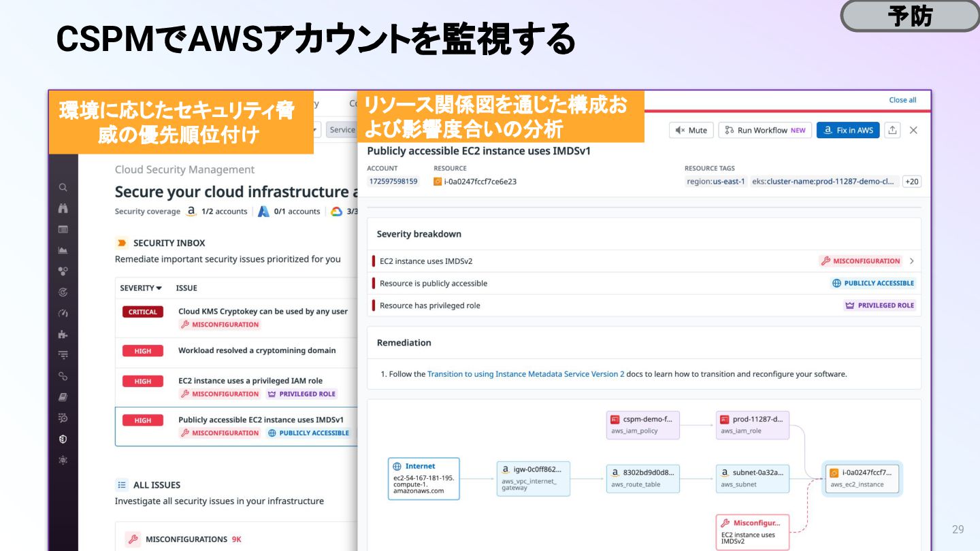Open the shield security icon in the sidebar
Image resolution: width=980 pixels, height=551 pixels.
point(63,439)
